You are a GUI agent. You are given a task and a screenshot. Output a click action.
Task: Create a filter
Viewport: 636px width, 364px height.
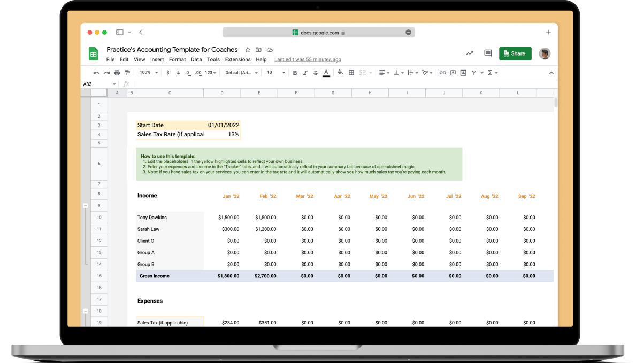point(474,73)
